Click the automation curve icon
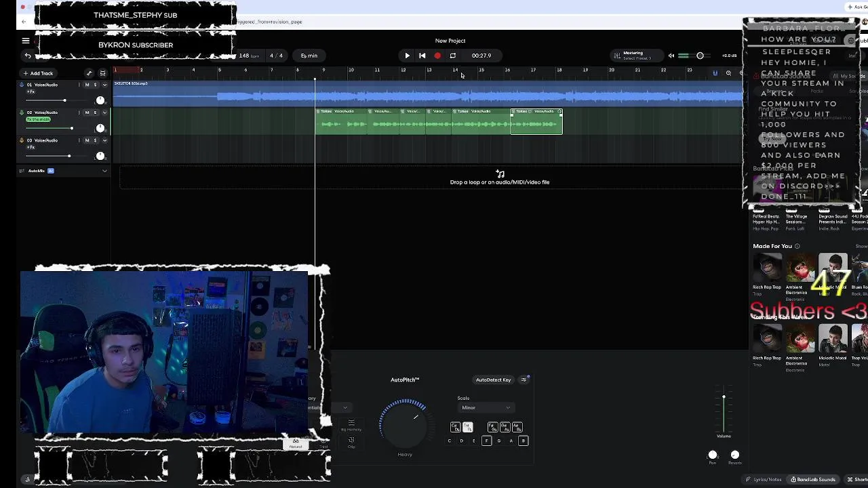Viewport: 868px width, 488px height. coord(89,73)
